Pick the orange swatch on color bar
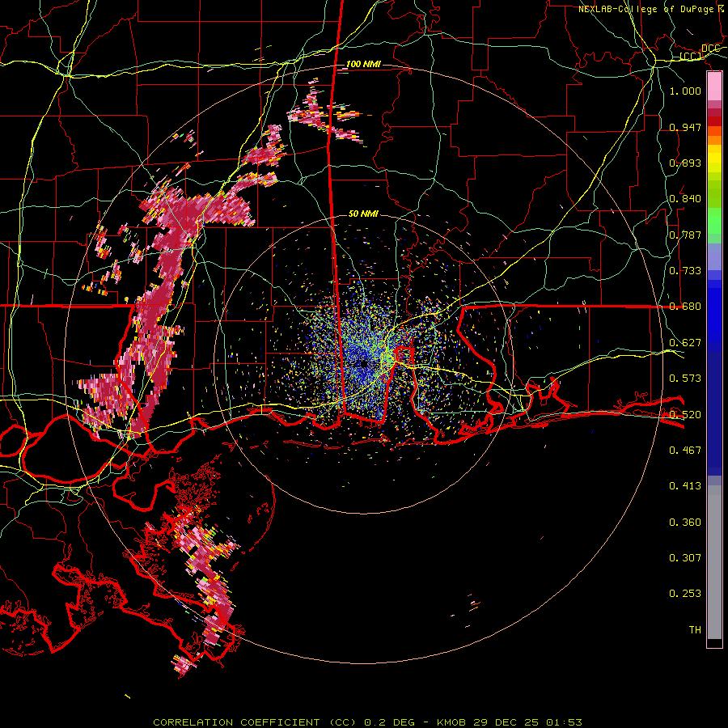Viewport: 728px width, 728px height. (714, 140)
